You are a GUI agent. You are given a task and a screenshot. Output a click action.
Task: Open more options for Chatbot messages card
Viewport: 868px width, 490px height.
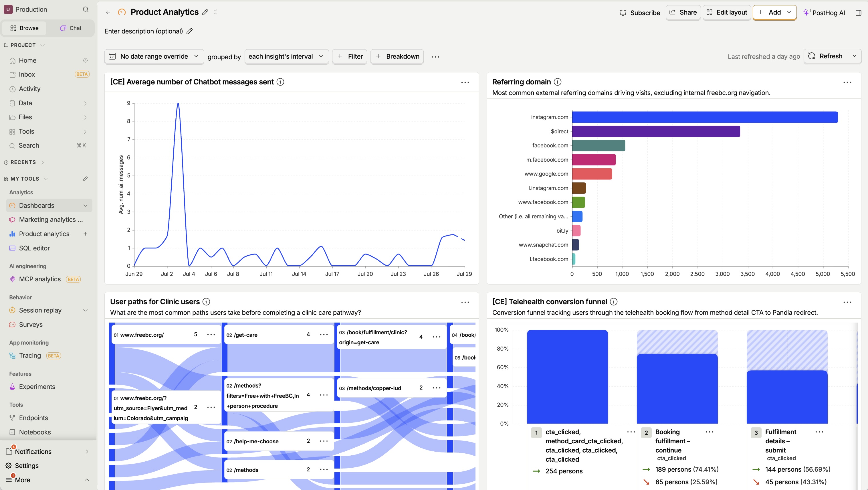pyautogui.click(x=465, y=82)
